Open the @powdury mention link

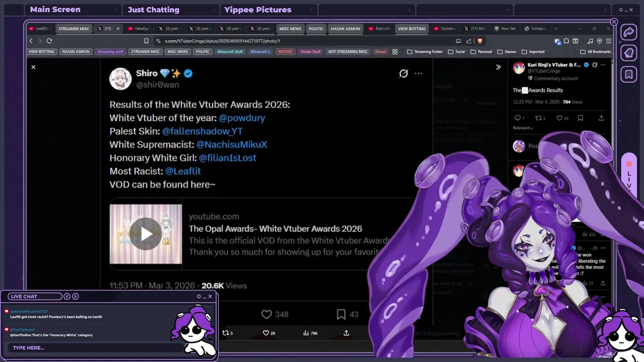click(x=242, y=118)
